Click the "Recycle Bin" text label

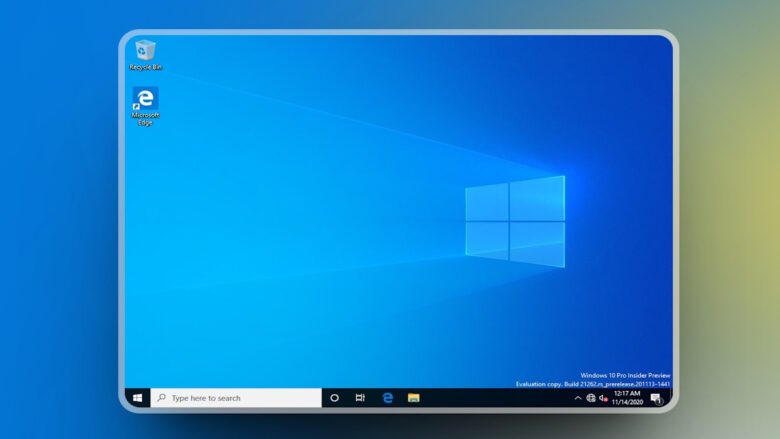145,67
